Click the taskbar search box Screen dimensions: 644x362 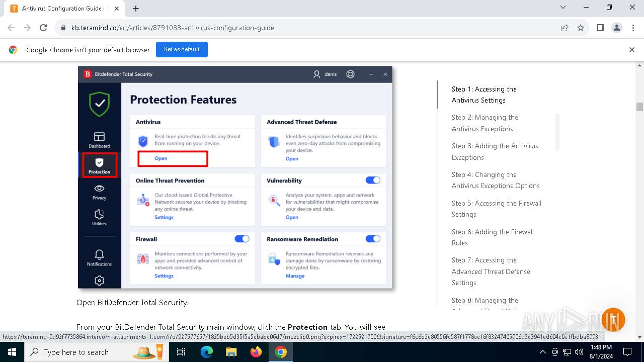98,352
